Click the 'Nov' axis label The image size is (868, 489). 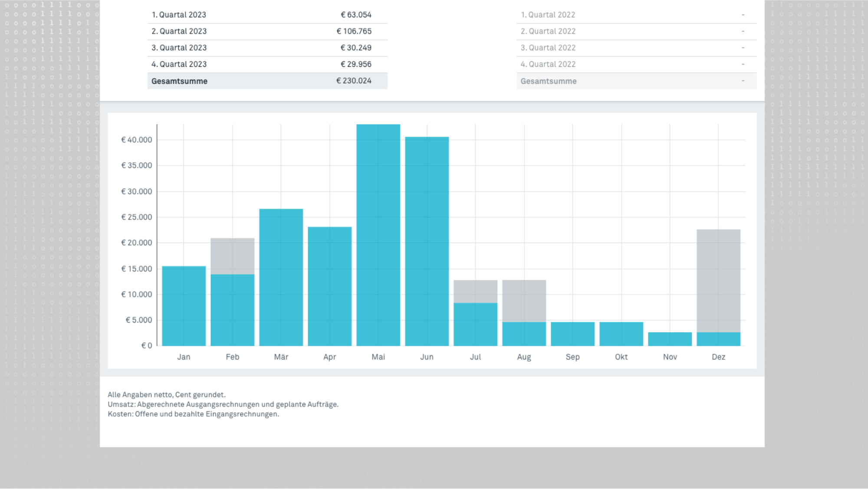670,357
